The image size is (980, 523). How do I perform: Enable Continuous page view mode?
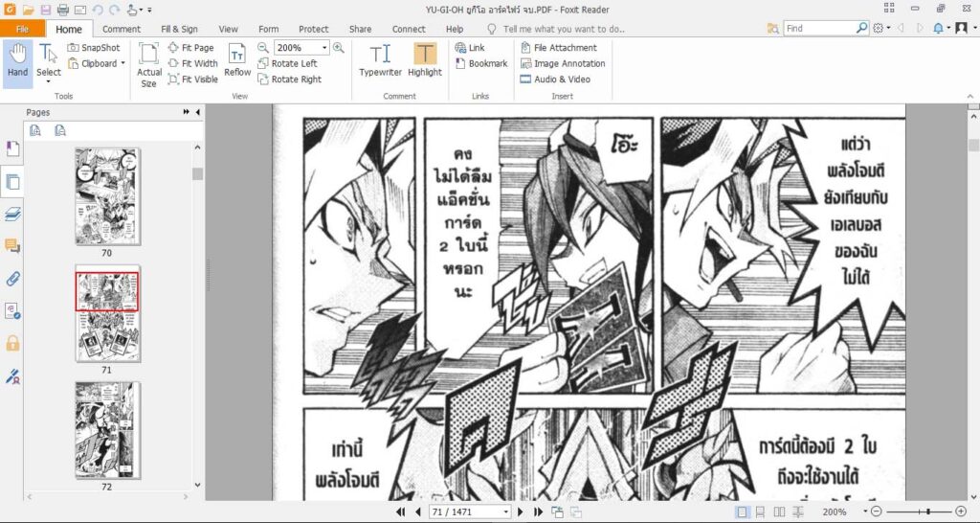[761, 512]
